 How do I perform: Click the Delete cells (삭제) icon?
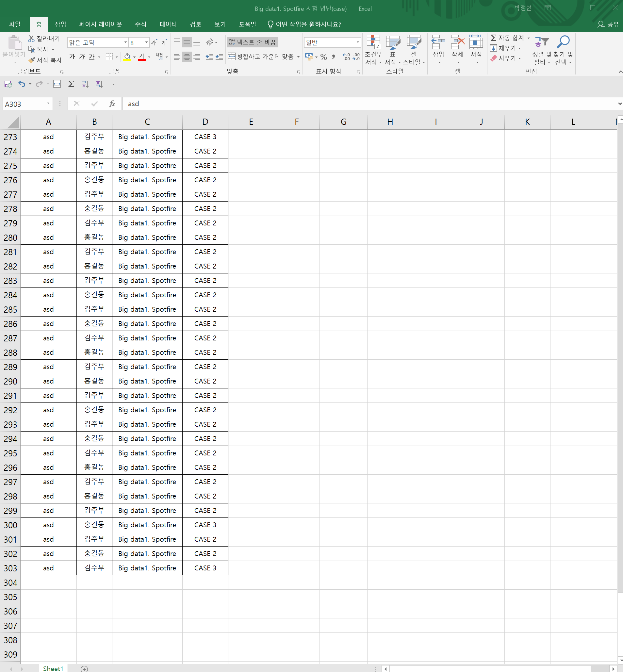click(457, 42)
